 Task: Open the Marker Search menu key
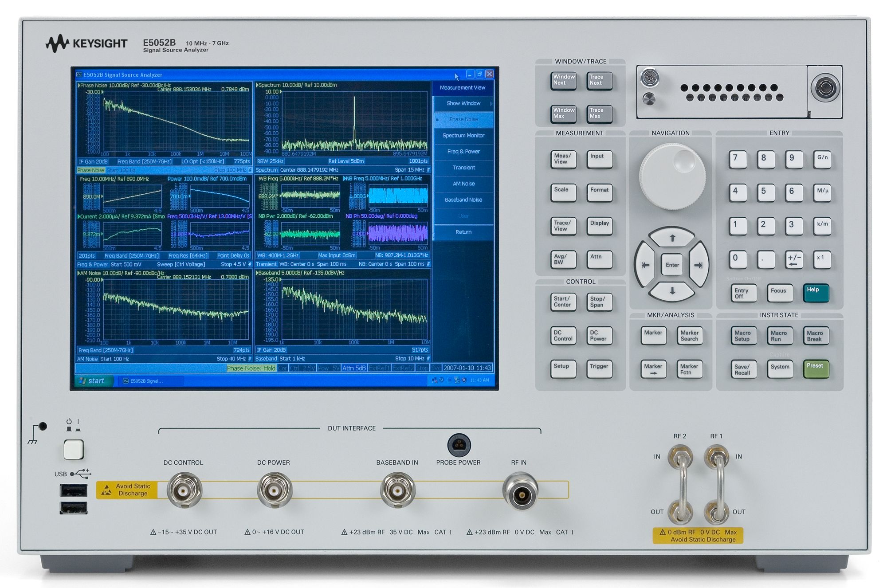(690, 336)
